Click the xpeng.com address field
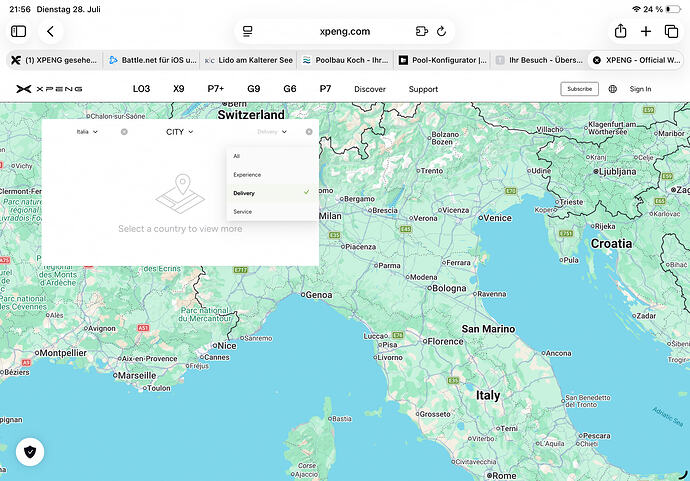Screen dimensions: 690x481 pos(345,31)
